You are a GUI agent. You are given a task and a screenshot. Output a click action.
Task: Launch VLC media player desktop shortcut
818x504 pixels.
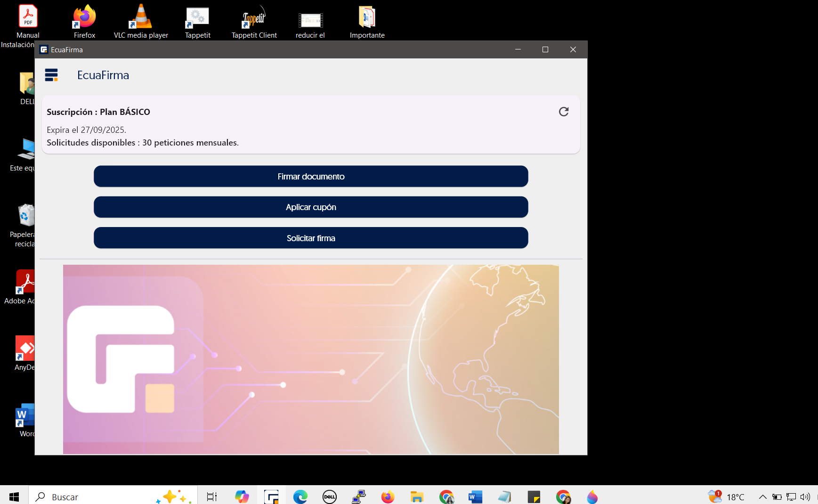tap(141, 22)
